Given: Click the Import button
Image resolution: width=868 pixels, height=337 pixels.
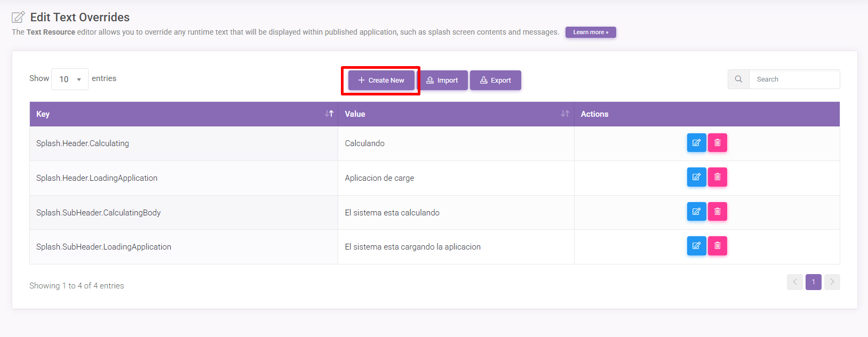Looking at the screenshot, I should [x=442, y=81].
